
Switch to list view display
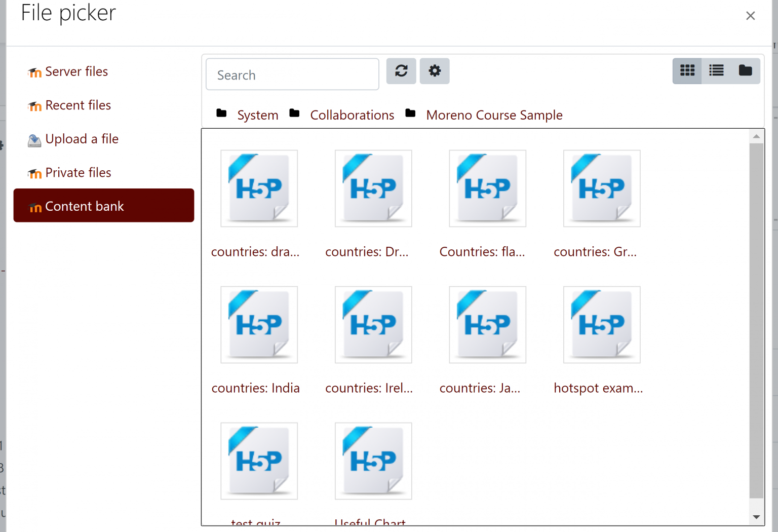tap(716, 71)
